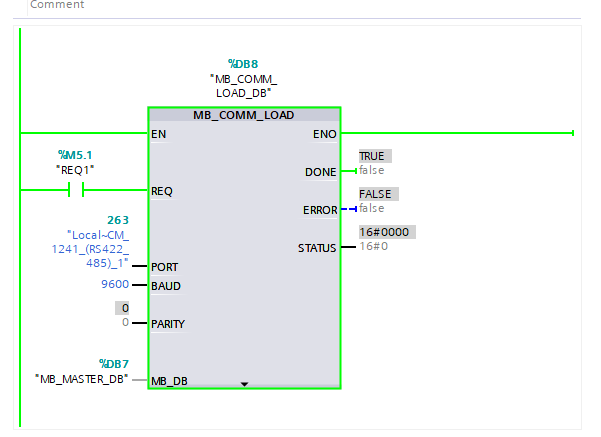Click the PORT input pin label

point(164,267)
